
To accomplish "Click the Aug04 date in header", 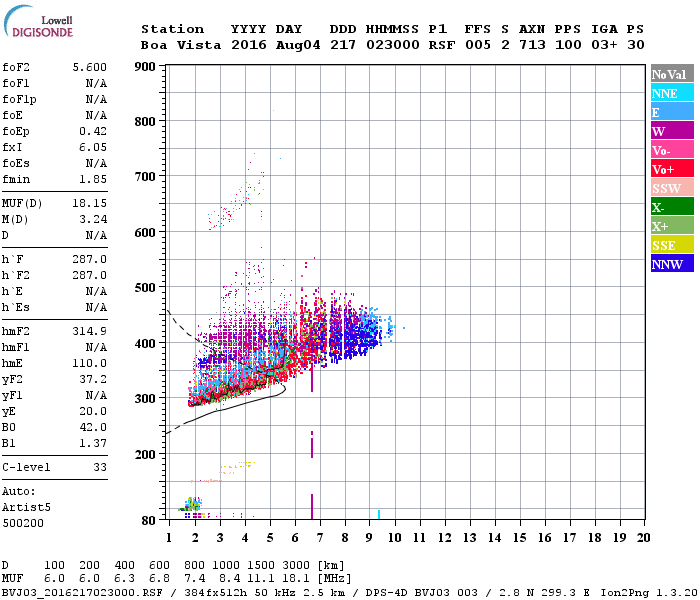I will coord(298,45).
